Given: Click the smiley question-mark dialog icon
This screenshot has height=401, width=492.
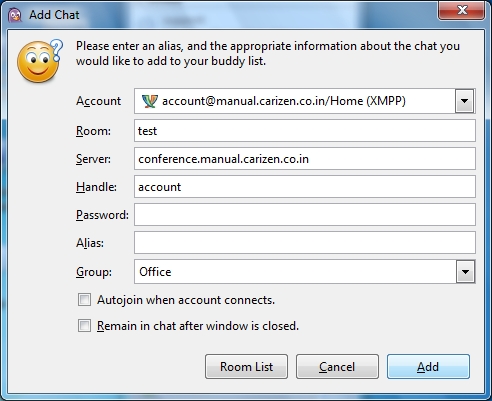Looking at the screenshot, I should [x=40, y=61].
